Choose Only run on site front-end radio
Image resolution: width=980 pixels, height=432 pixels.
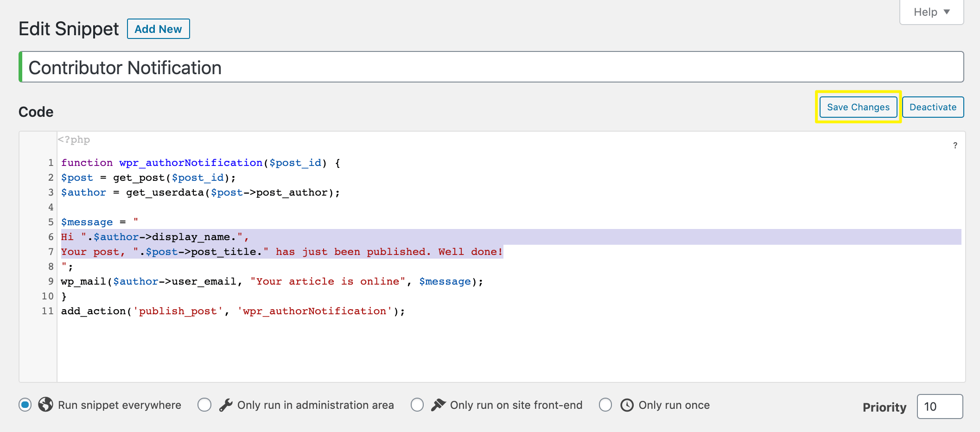click(x=417, y=405)
